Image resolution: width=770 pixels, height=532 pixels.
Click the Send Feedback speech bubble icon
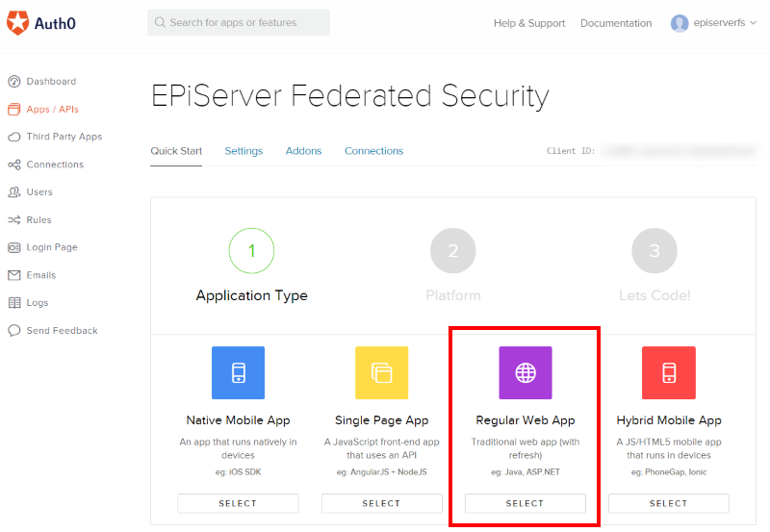(x=14, y=330)
